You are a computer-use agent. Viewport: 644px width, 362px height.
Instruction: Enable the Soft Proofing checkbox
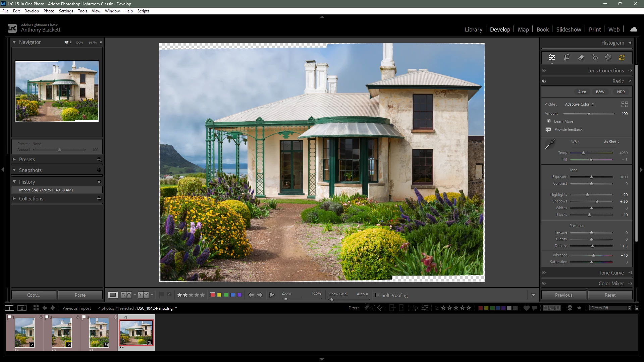click(377, 295)
